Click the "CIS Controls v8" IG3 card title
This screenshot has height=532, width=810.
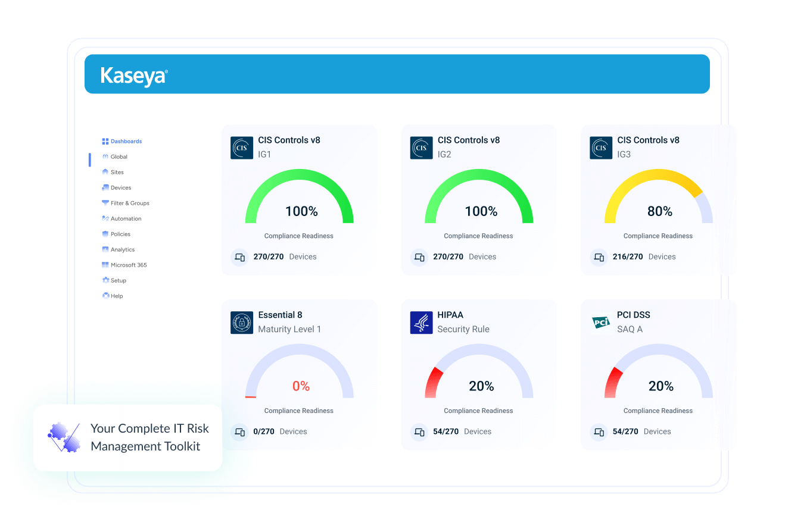click(x=648, y=140)
